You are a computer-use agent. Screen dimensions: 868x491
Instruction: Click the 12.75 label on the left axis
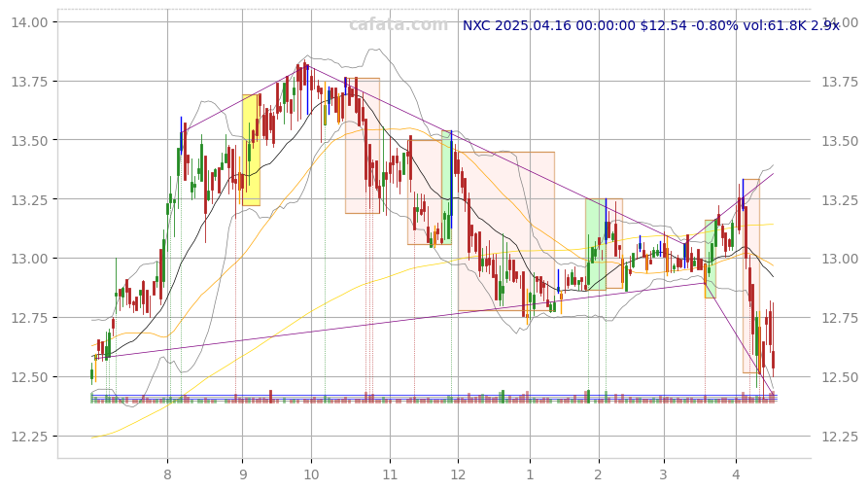click(x=29, y=318)
